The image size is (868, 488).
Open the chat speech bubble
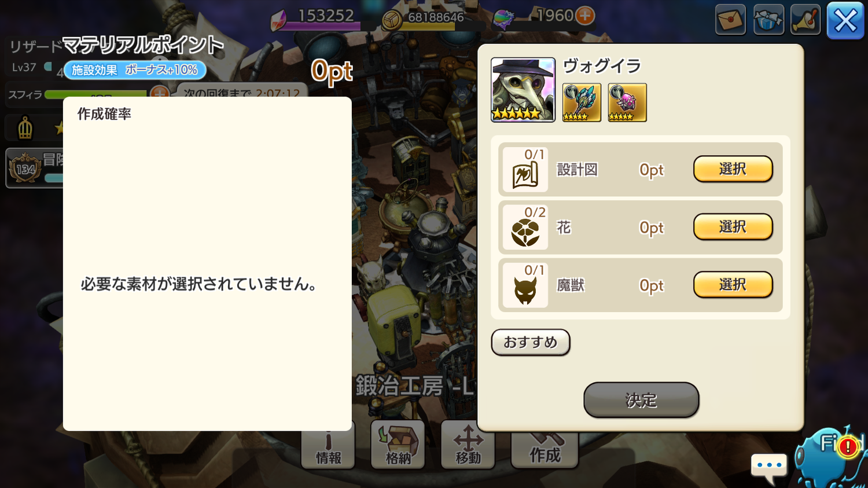click(x=769, y=468)
